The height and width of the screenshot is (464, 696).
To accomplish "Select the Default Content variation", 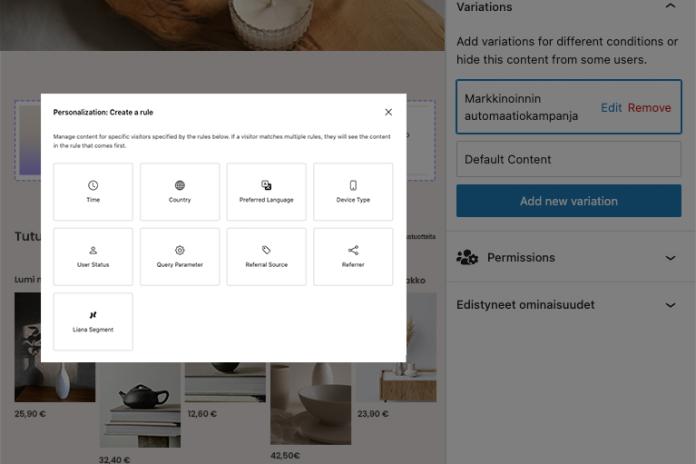I will (569, 159).
